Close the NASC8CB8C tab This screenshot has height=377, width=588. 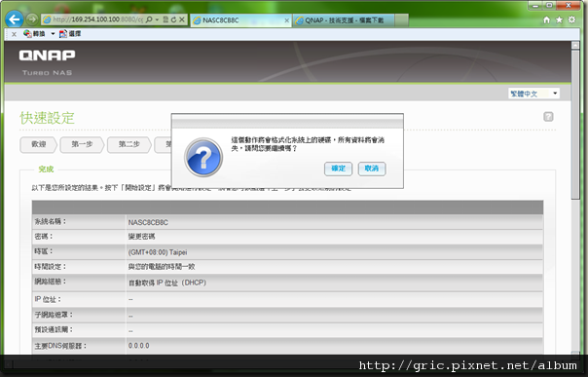click(286, 20)
